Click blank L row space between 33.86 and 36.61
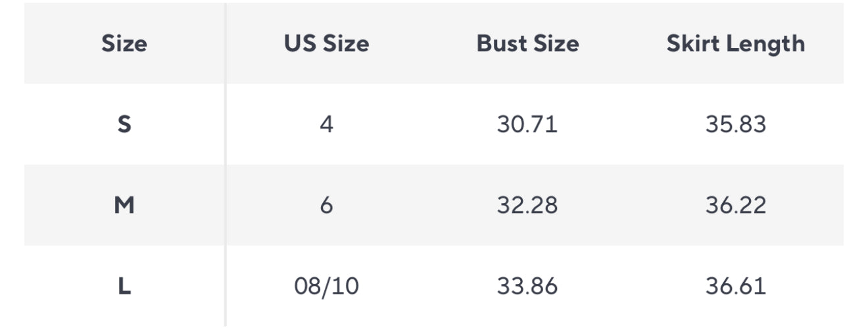This screenshot has height=328, width=868. click(x=631, y=287)
